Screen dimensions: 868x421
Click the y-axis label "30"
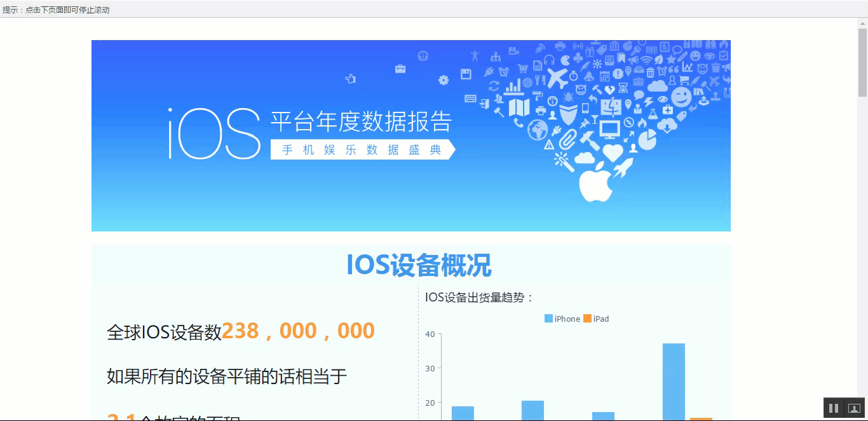(x=430, y=368)
